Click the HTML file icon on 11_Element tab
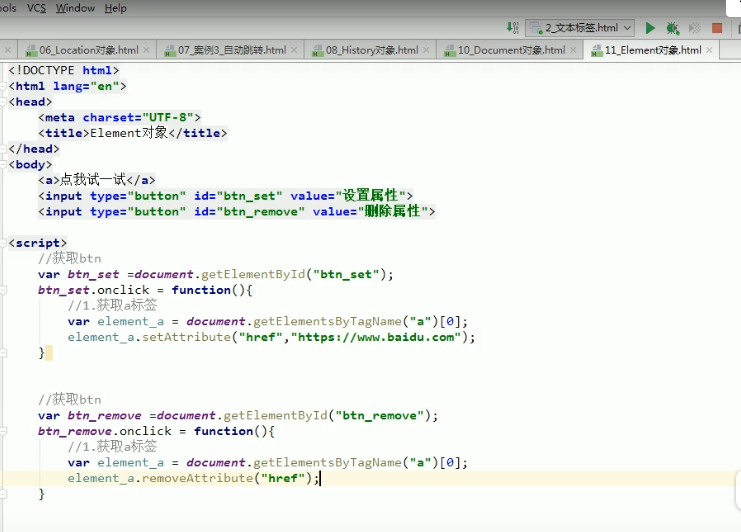Image resolution: width=741 pixels, height=532 pixels. click(597, 51)
